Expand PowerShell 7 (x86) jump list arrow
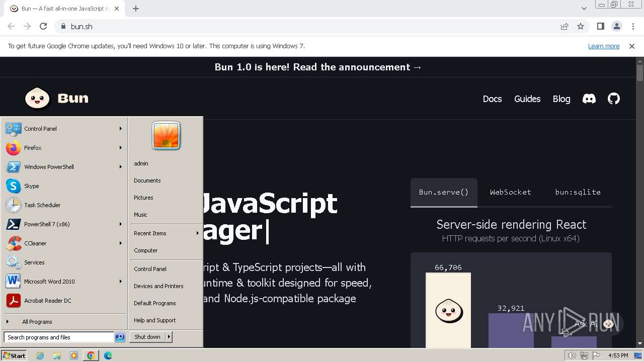The height and width of the screenshot is (362, 644). (x=121, y=224)
